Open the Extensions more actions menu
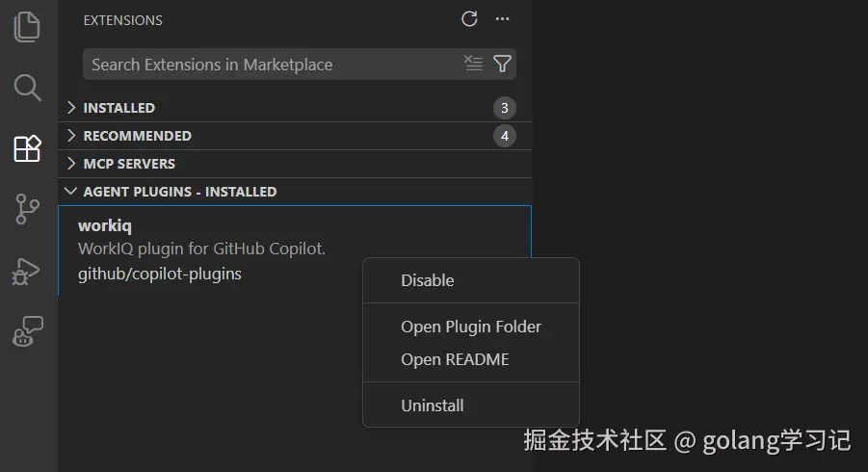The image size is (868, 472). click(x=502, y=19)
